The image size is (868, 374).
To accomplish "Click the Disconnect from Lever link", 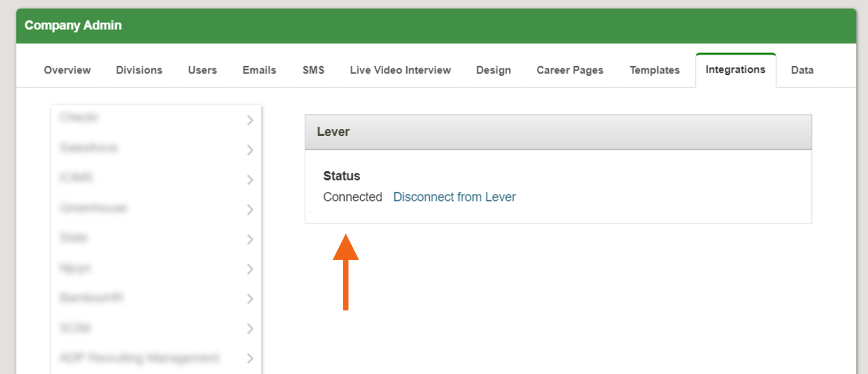I will coord(454,197).
